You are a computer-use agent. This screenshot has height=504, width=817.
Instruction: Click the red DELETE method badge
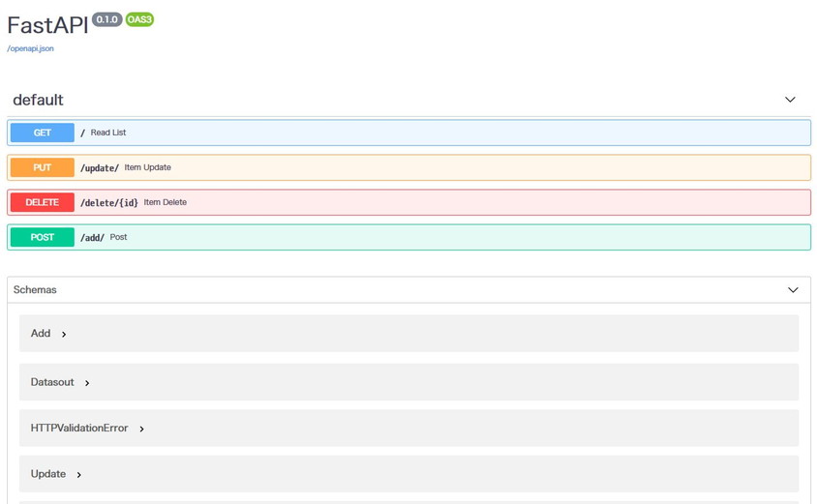(x=43, y=202)
